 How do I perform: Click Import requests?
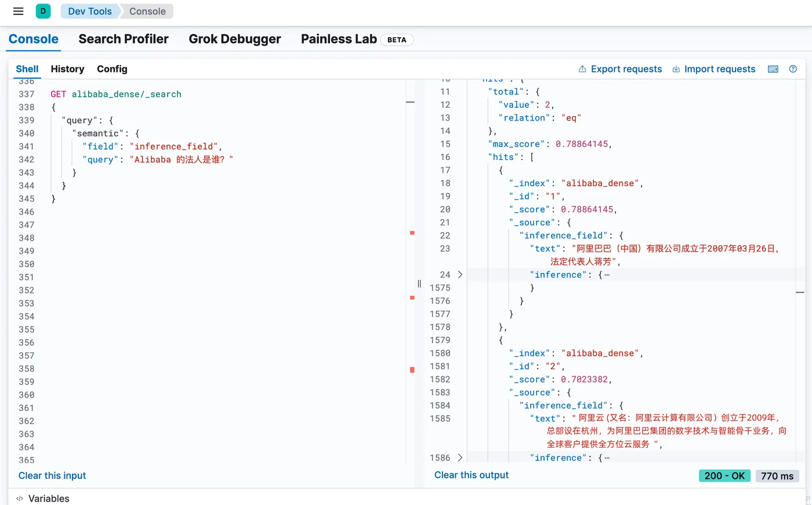[720, 69]
